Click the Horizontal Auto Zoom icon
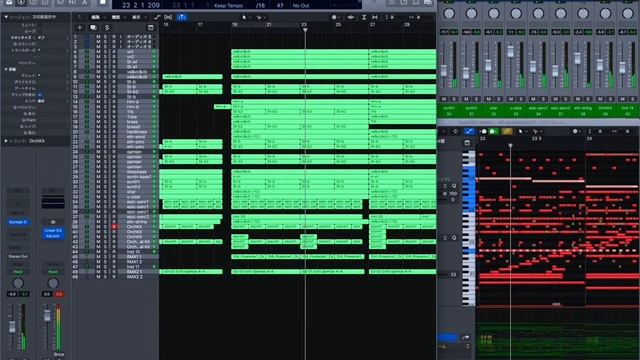Image resolution: width=640 pixels, height=360 pixels. [375, 17]
